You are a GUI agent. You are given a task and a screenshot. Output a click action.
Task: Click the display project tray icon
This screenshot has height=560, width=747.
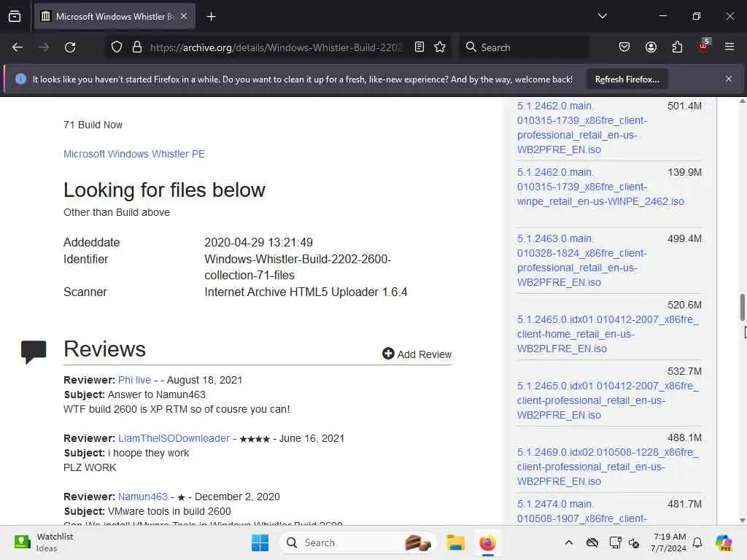pos(615,542)
